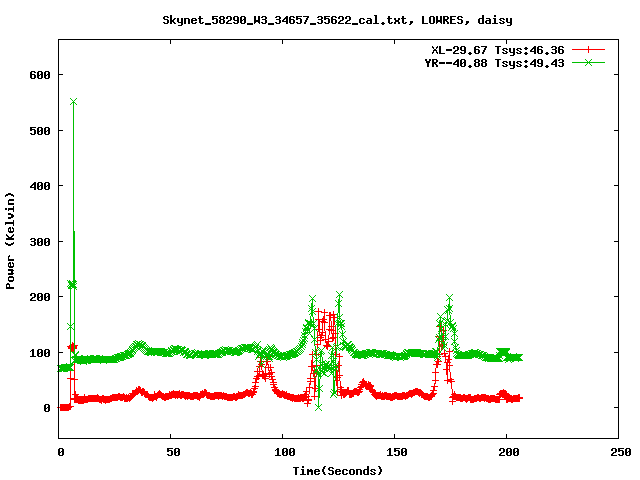The image size is (640, 480).
Task: Click the 250 x-axis tick label
Action: tap(621, 452)
